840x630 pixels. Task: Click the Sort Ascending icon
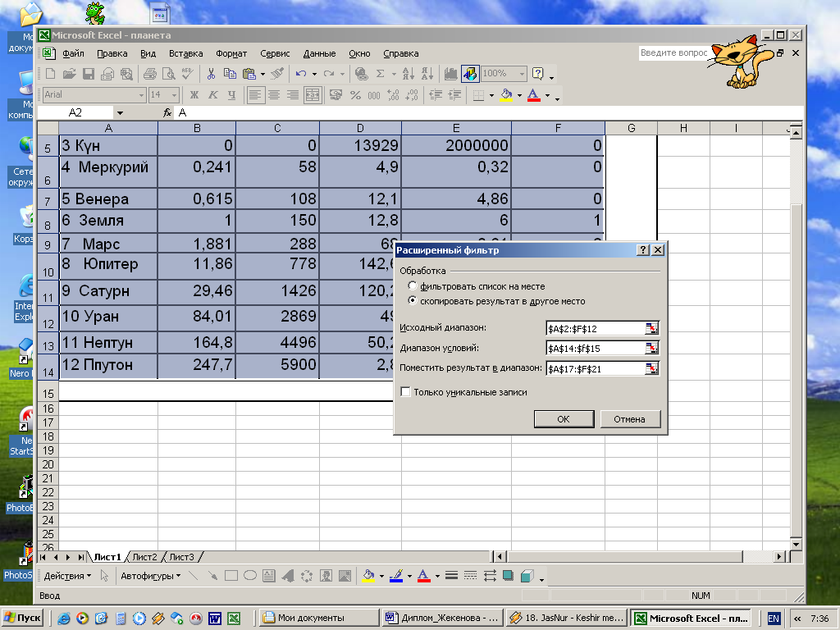coord(410,74)
